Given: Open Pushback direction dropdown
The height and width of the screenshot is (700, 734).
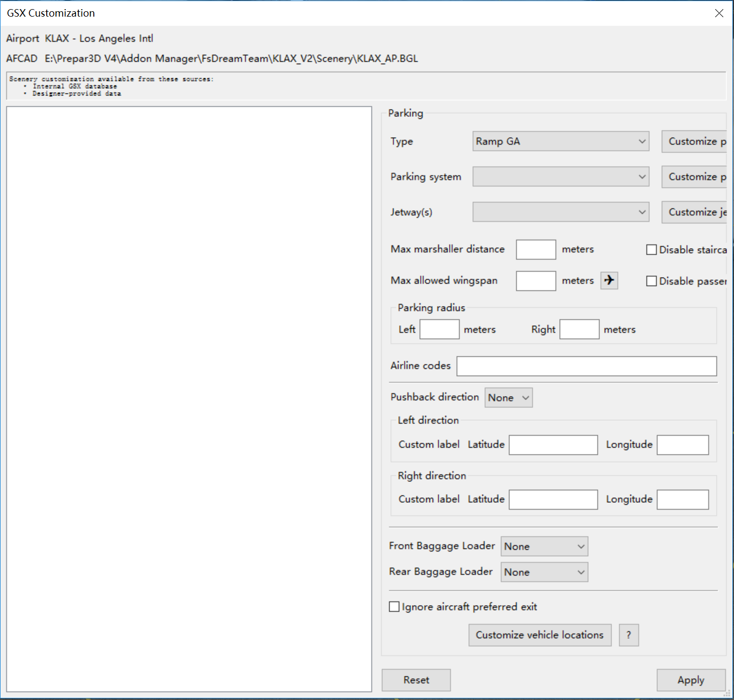Looking at the screenshot, I should [508, 398].
